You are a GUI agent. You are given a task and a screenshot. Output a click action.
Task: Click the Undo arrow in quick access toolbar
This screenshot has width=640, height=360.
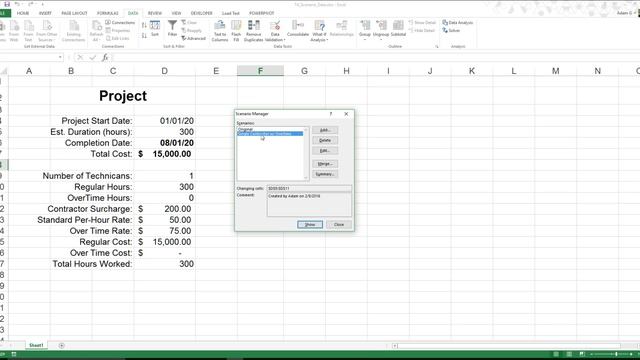coord(18,4)
